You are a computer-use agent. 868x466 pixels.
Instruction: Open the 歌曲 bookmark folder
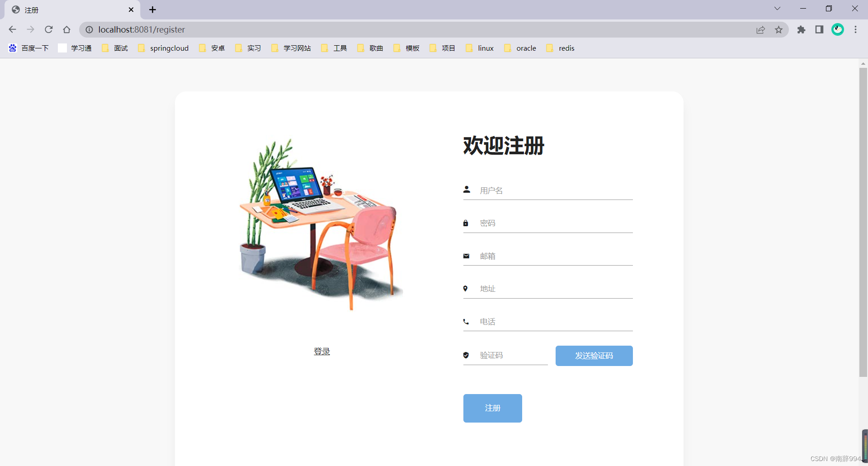[x=370, y=48]
